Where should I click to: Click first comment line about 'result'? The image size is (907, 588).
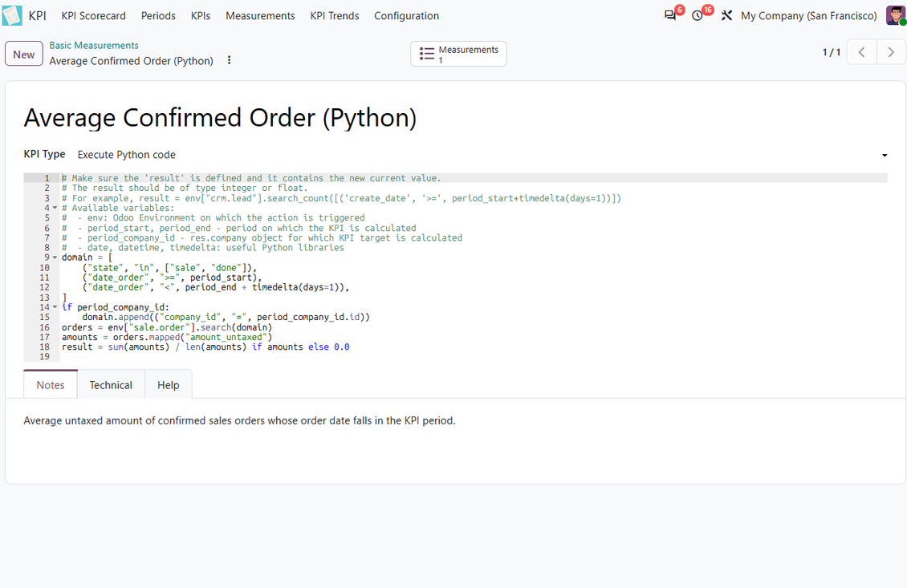(x=251, y=178)
